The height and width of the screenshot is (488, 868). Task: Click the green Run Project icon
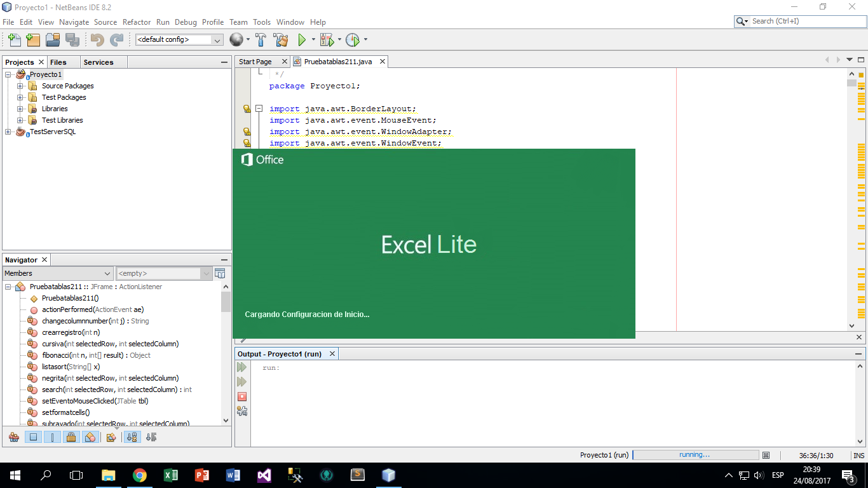click(x=302, y=40)
